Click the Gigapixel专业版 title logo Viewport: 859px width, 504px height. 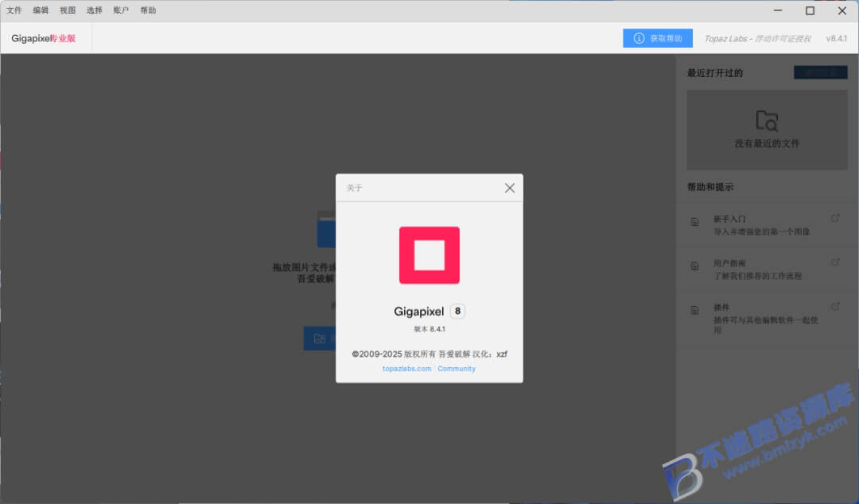click(43, 38)
